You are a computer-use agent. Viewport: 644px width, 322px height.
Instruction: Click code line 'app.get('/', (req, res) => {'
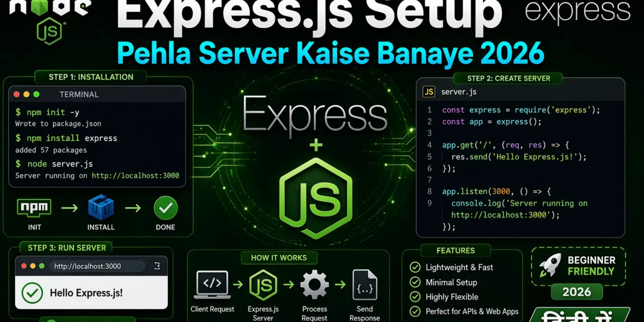(x=506, y=145)
